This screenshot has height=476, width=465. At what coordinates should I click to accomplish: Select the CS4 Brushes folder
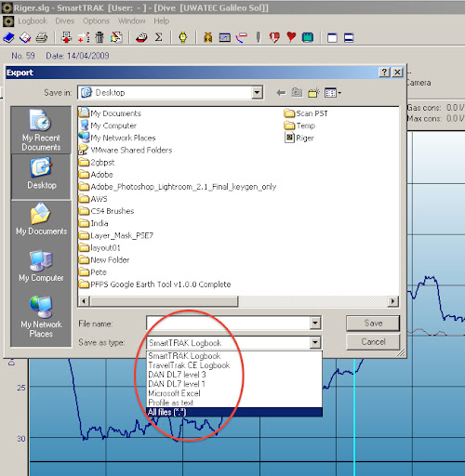point(106,211)
